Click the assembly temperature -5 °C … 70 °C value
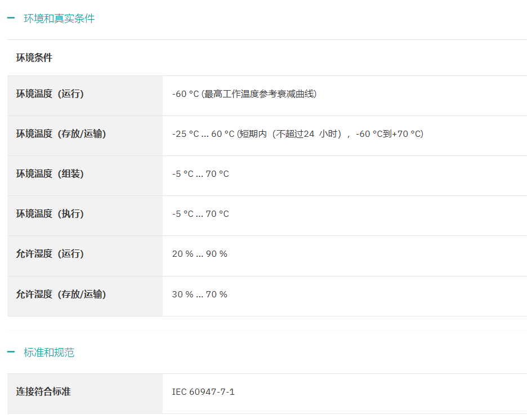This screenshot has width=532, height=419. 200,174
